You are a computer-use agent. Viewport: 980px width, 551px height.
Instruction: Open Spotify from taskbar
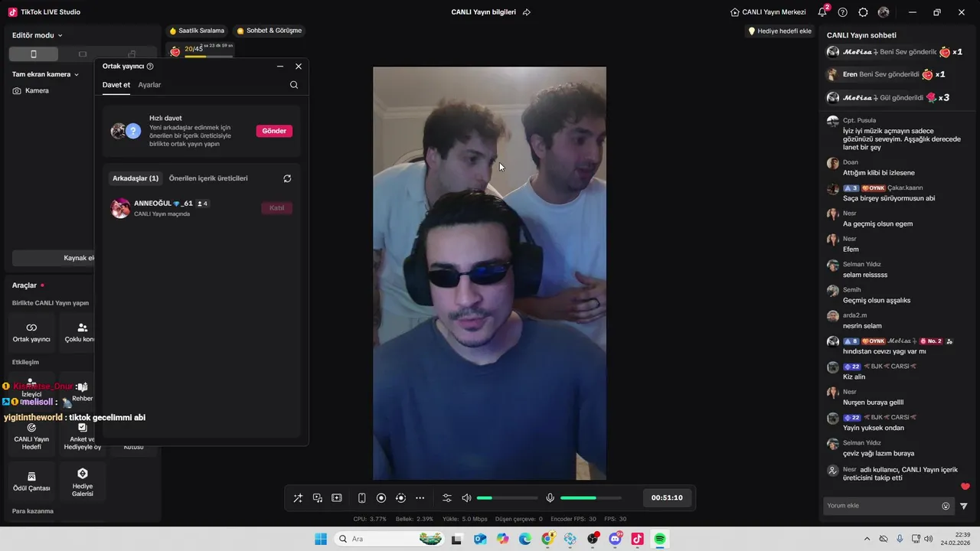tap(660, 539)
